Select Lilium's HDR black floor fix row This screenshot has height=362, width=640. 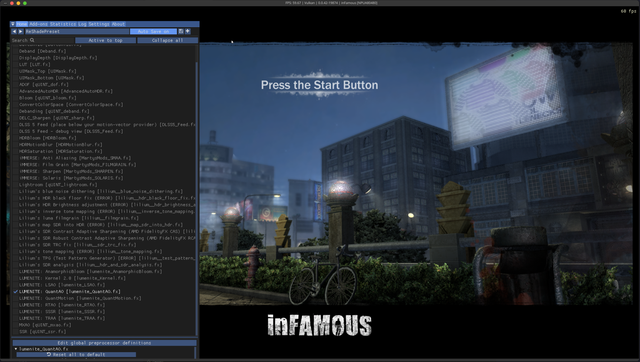click(x=107, y=198)
